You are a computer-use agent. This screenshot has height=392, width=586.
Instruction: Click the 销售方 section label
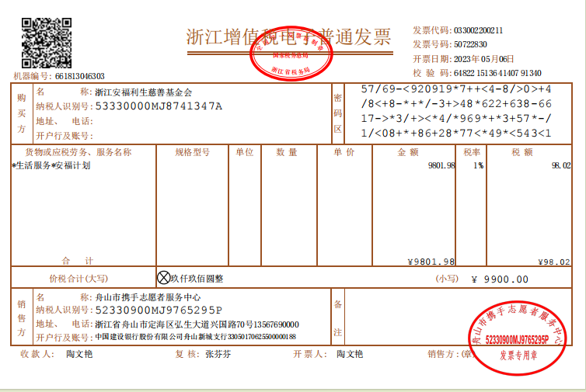click(x=22, y=318)
